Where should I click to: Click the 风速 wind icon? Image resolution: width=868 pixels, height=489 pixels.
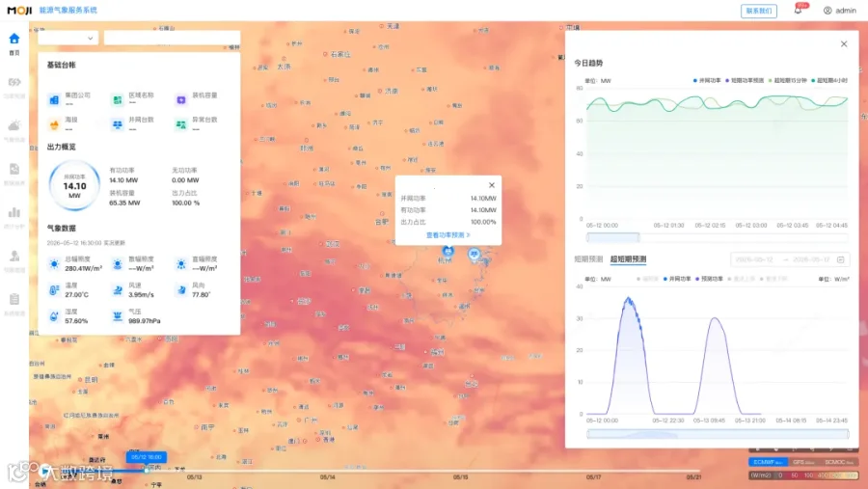click(x=118, y=290)
